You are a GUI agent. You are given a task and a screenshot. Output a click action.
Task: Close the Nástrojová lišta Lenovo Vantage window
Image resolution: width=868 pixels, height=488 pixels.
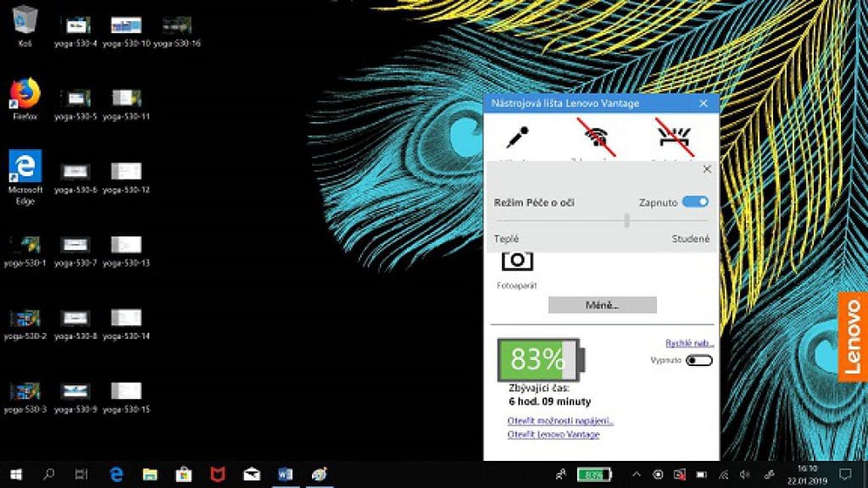coord(703,103)
